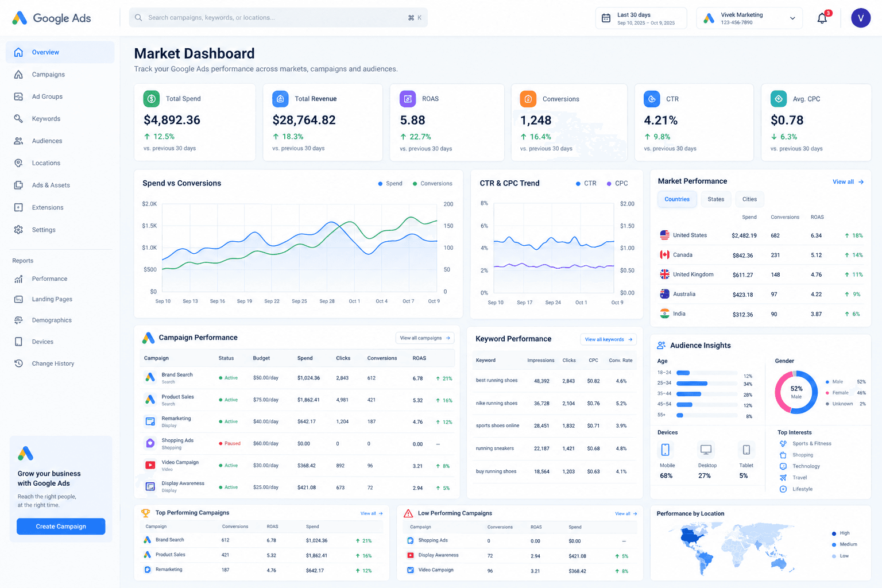Screen dimensions: 882x588
Task: Click the purple ROAS card icon
Action: 408,99
